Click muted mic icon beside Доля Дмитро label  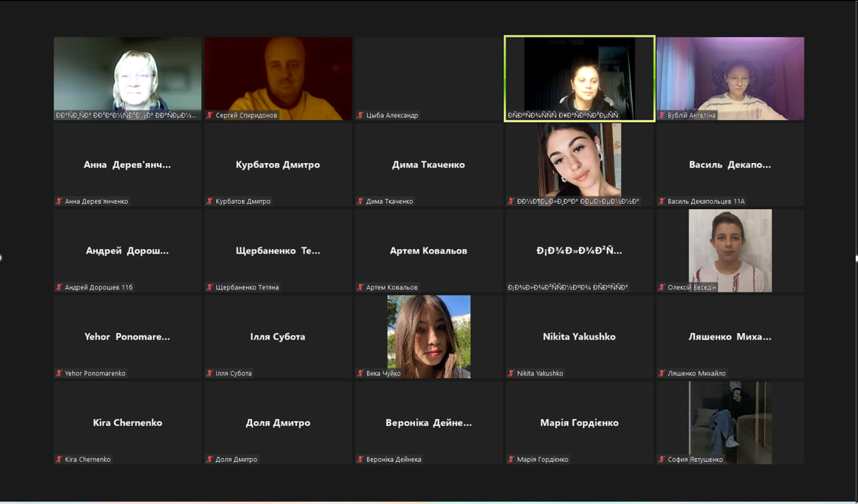210,459
